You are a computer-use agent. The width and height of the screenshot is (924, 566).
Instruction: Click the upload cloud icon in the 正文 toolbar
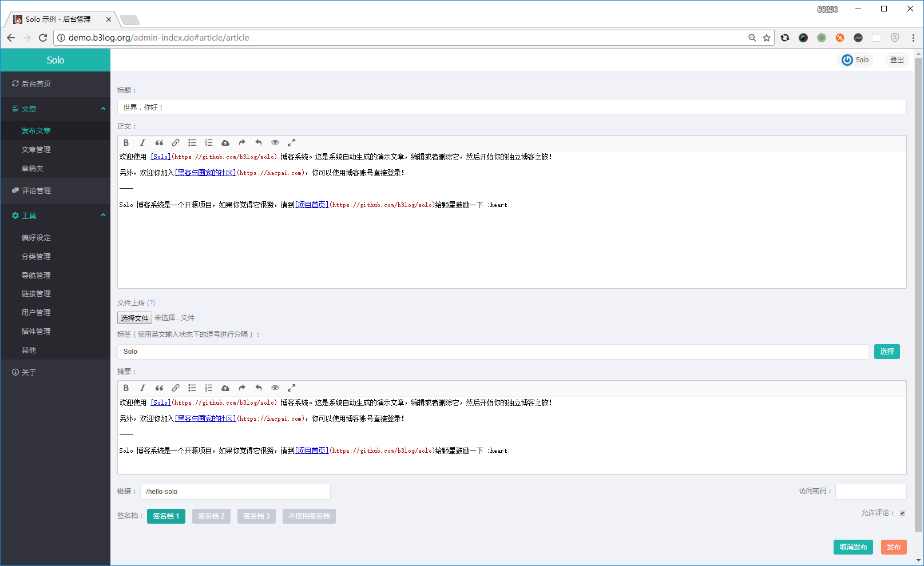225,143
